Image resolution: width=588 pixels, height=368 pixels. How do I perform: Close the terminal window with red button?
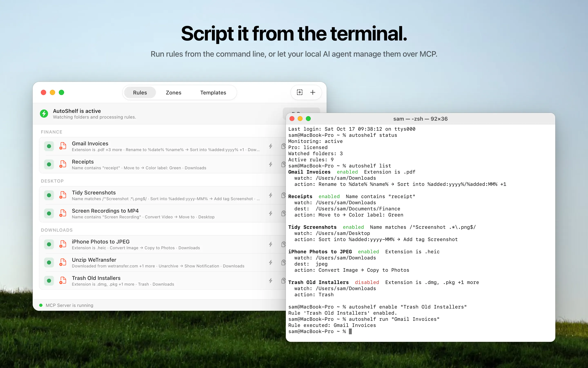[292, 119]
